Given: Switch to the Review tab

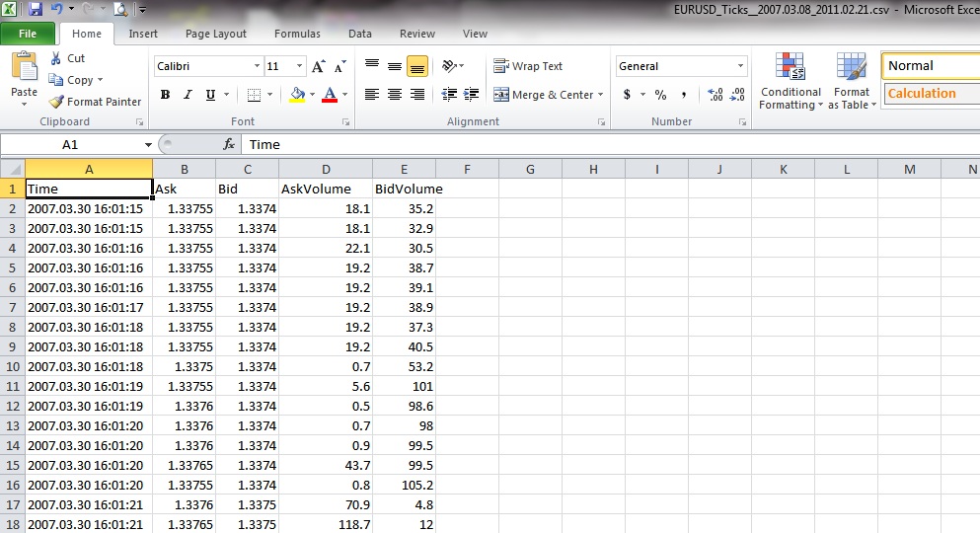Looking at the screenshot, I should [416, 34].
